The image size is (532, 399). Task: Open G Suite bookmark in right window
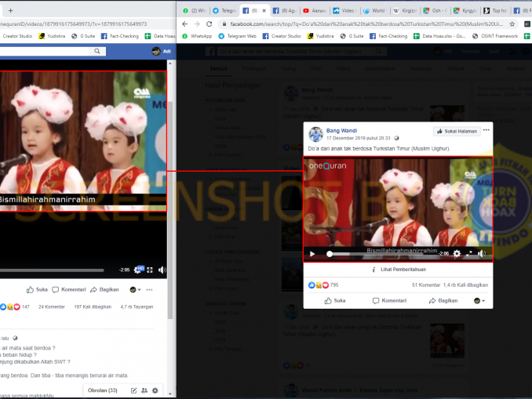(x=352, y=36)
